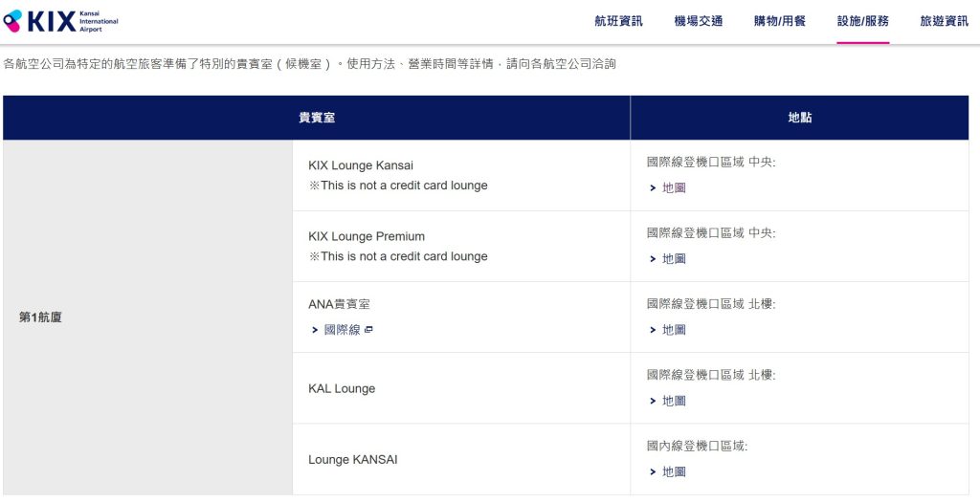The height and width of the screenshot is (503, 980).
Task: Click credit card note under KIX Lounge Premium
Action: (398, 257)
